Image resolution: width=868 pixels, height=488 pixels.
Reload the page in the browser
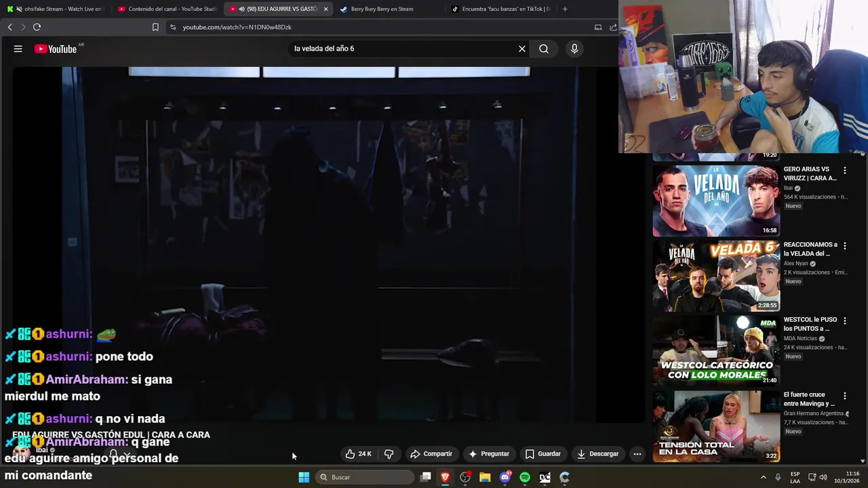point(37,27)
